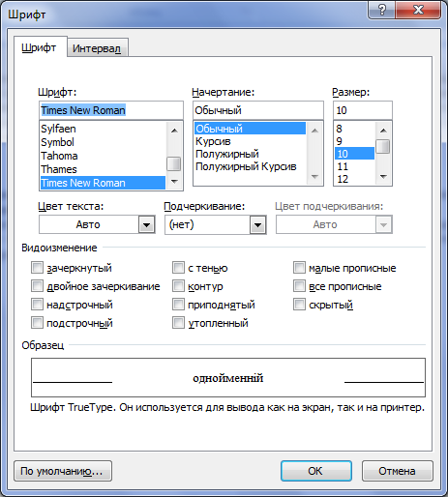448x497 pixels.
Task: Open the Подчеркивание dropdown
Action: [x=257, y=224]
